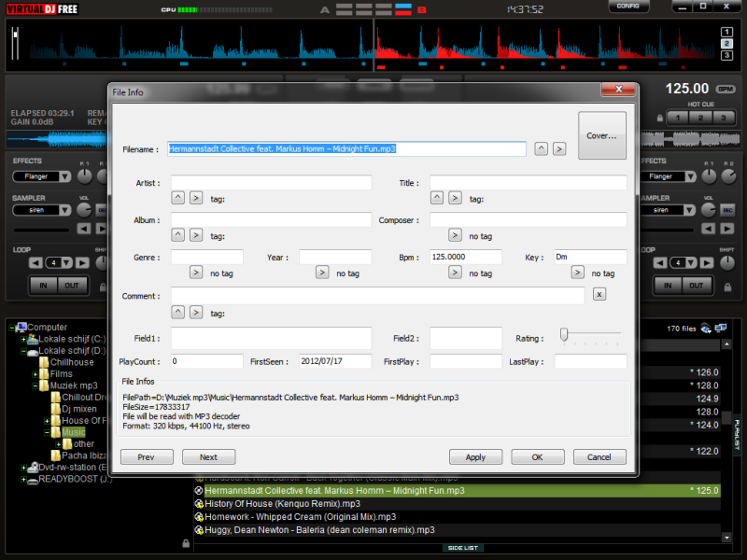The height and width of the screenshot is (560, 747).
Task: Select the Computer root node
Action: point(48,328)
